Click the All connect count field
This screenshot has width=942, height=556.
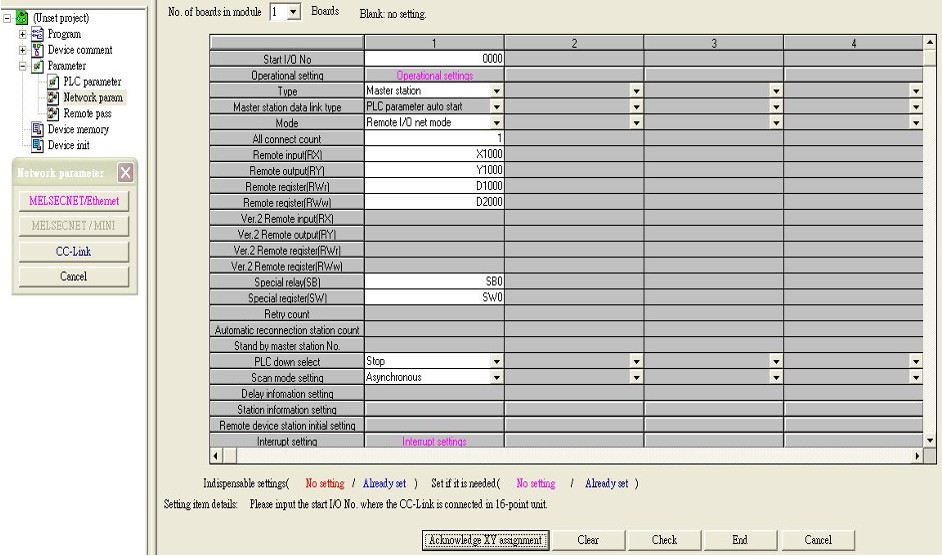[x=434, y=138]
